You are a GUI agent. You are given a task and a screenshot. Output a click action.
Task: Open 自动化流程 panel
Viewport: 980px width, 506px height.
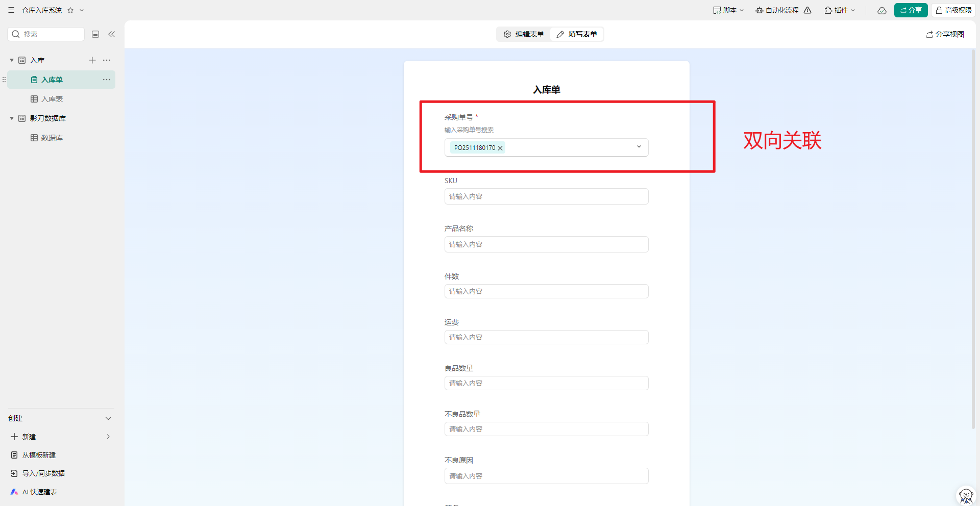point(777,10)
